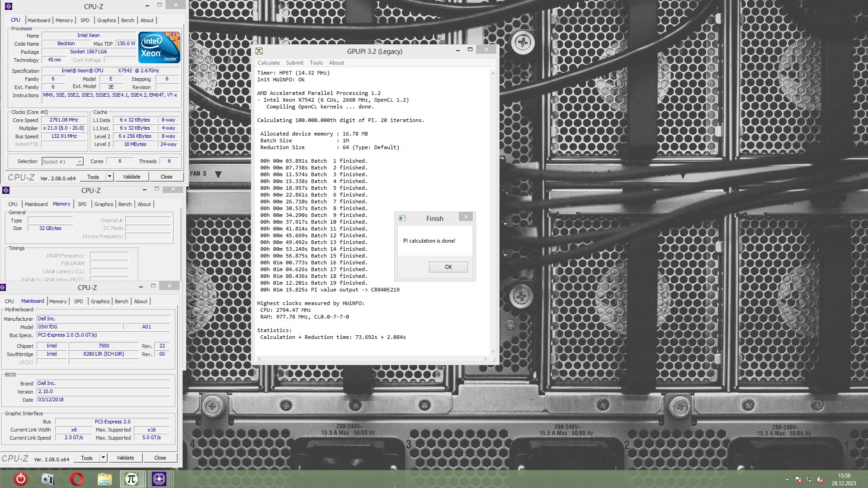The height and width of the screenshot is (488, 868).
Task: Open Submit menu in GPUPI
Action: [294, 63]
